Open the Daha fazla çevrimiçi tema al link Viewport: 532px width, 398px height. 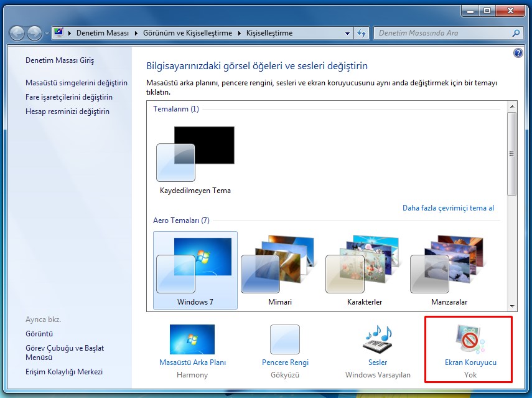[x=448, y=208]
